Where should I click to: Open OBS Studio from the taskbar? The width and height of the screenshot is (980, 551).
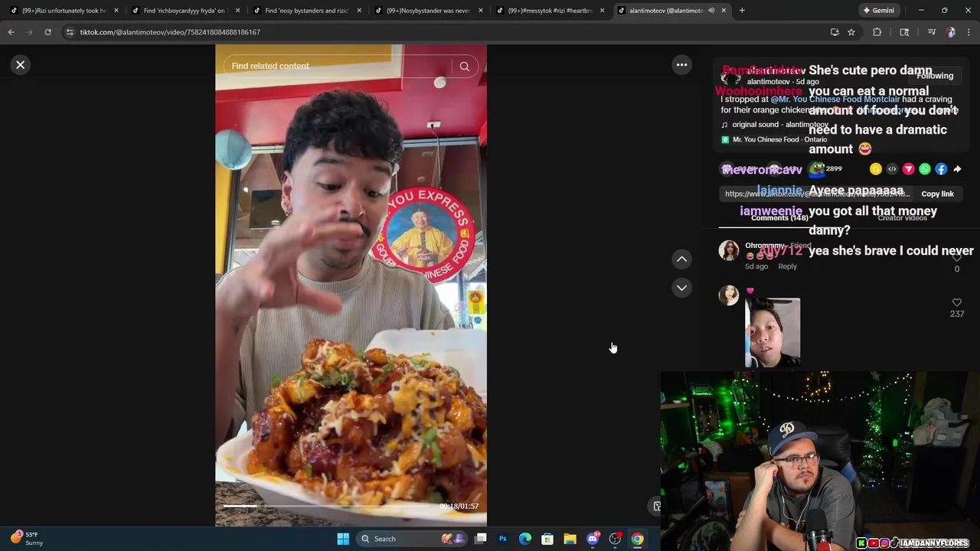(x=615, y=539)
